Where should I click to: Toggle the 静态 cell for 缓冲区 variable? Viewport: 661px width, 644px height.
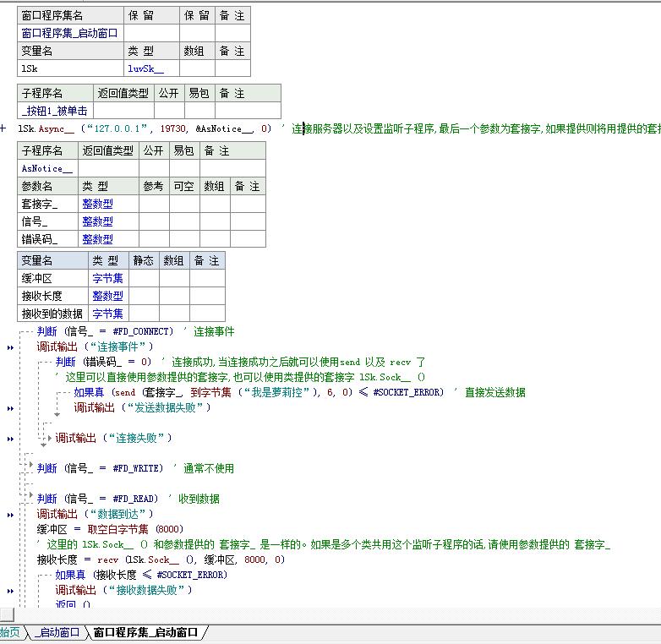[143, 278]
